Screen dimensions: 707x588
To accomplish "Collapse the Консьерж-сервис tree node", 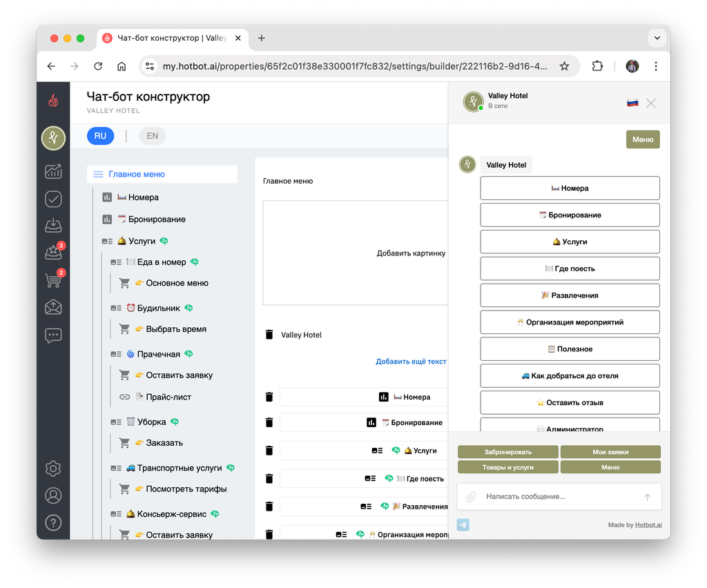I will [x=116, y=514].
